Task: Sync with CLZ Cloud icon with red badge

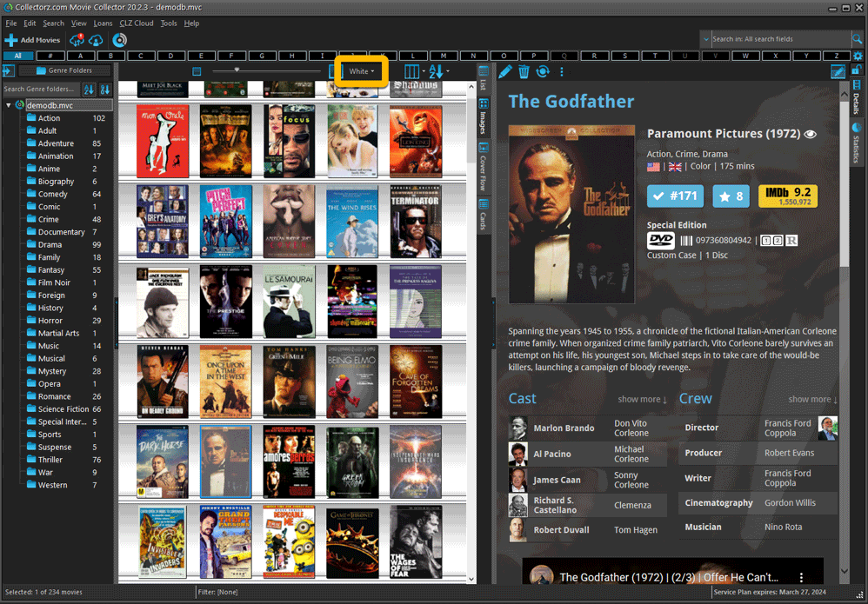Action: pos(77,40)
